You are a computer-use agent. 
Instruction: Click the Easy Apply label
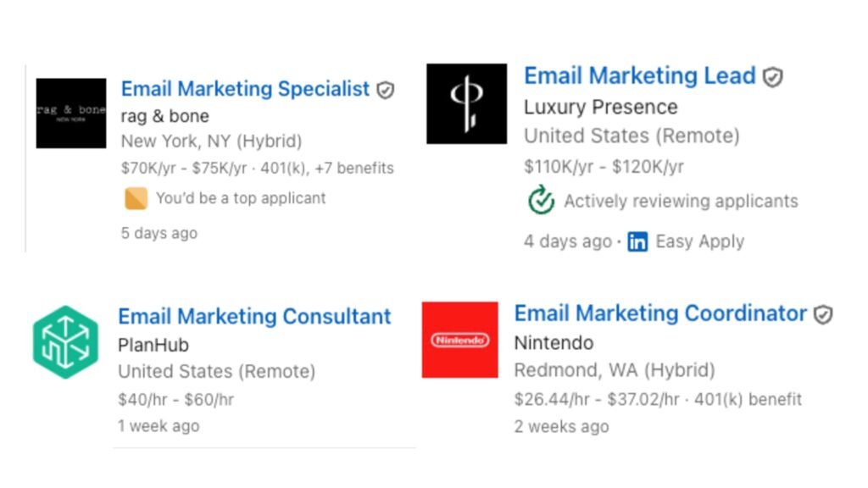point(699,241)
